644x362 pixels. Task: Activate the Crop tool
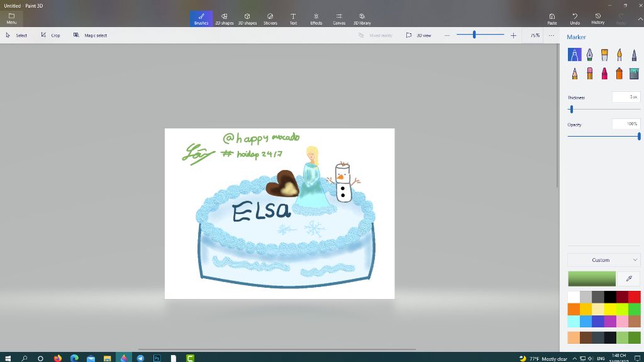click(50, 35)
